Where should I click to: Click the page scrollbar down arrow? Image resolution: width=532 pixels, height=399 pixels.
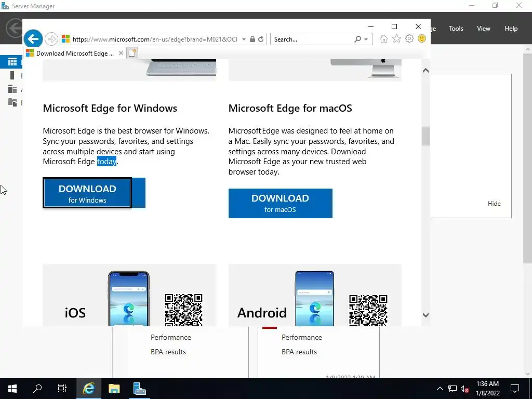[426, 315]
